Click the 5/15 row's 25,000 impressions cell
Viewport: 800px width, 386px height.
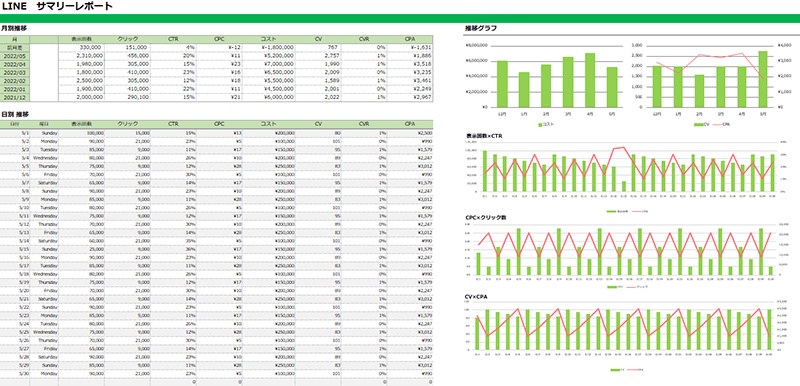(x=82, y=249)
